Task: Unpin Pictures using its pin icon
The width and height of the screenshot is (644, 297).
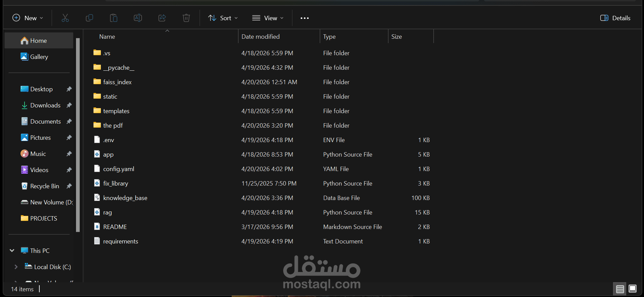Action: [x=69, y=138]
